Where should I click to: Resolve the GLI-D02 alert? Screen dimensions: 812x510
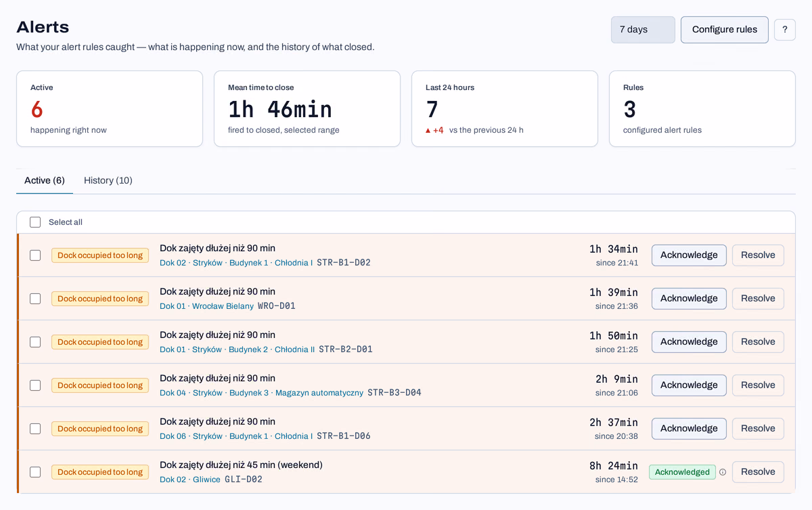[758, 472]
